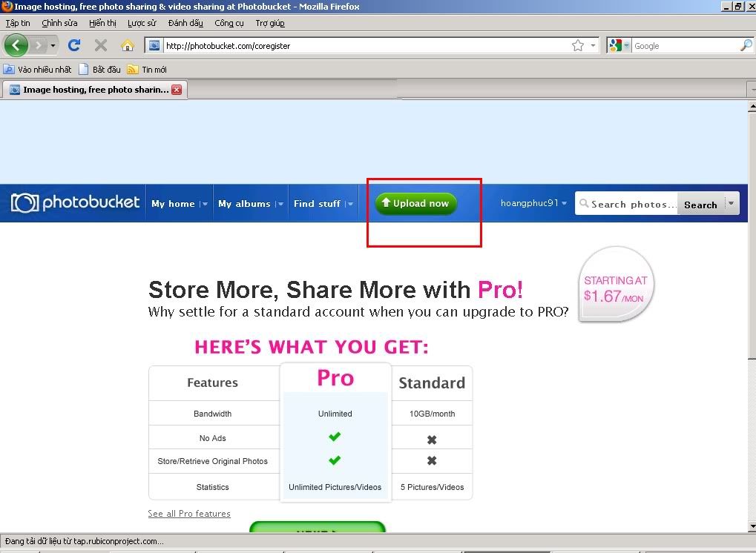Click the Features column header
Image resolution: width=756 pixels, height=553 pixels.
pos(213,383)
